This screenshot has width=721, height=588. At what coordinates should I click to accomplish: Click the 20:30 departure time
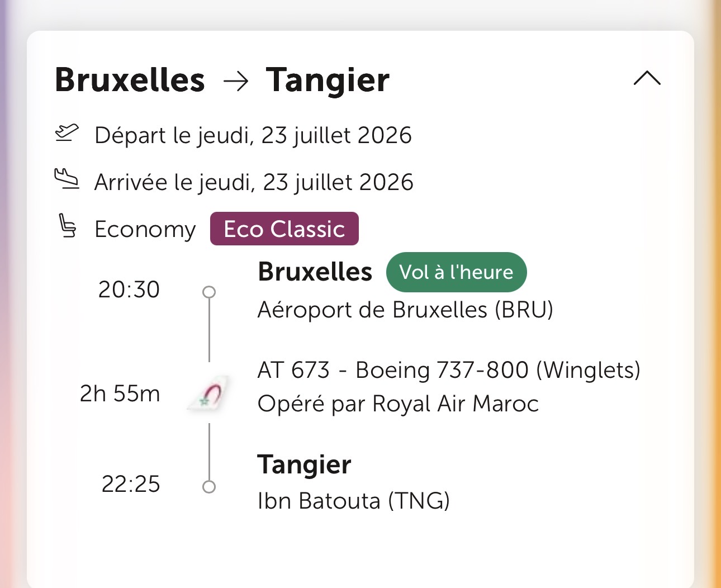coord(129,290)
